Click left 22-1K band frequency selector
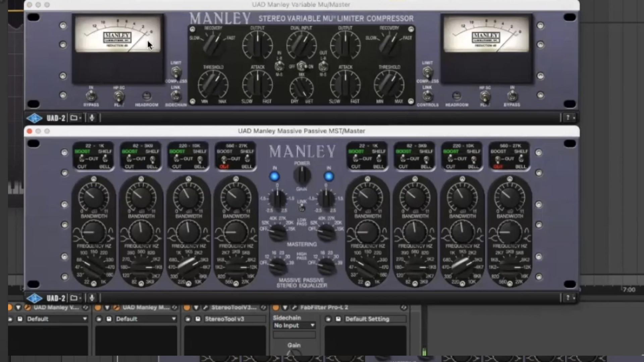Viewport: 644px width, 362px height. [x=94, y=267]
